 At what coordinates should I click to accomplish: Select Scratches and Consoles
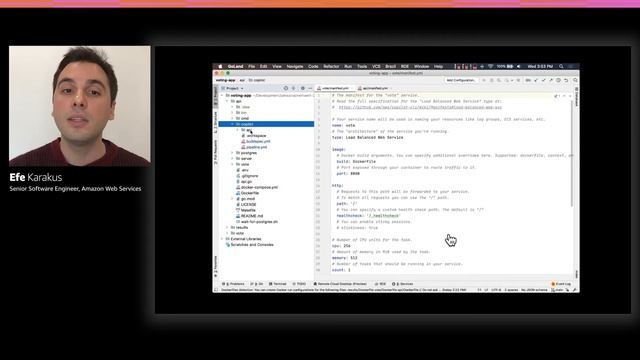249,244
